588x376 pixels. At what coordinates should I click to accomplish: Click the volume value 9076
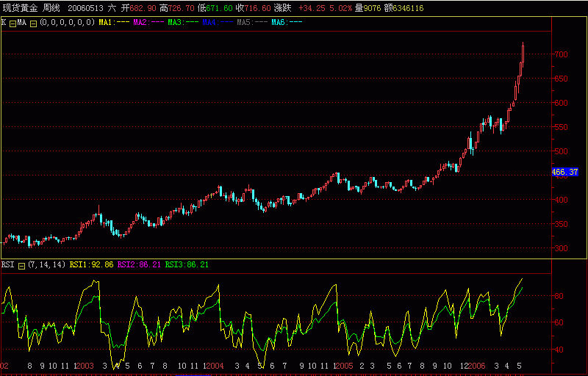(x=371, y=8)
